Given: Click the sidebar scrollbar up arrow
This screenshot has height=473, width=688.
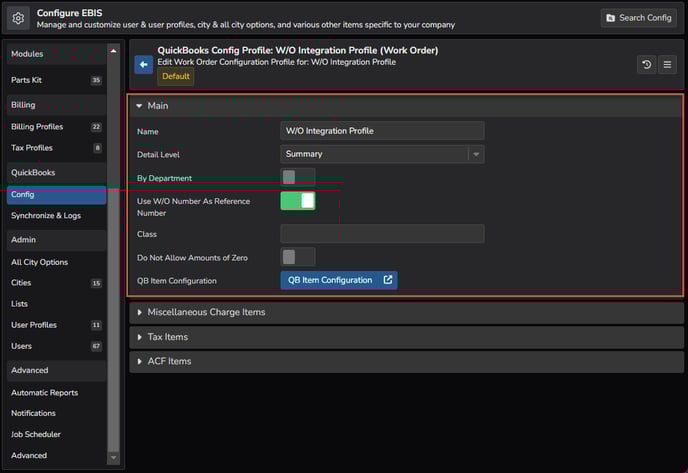Looking at the screenshot, I should (x=113, y=51).
